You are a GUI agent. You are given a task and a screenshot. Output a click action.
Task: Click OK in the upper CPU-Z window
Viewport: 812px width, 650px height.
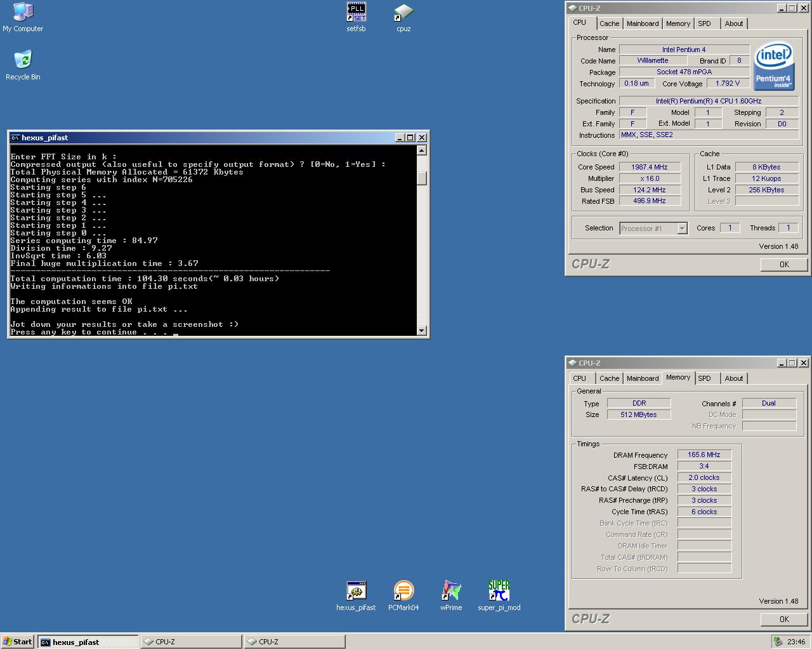[x=784, y=265]
